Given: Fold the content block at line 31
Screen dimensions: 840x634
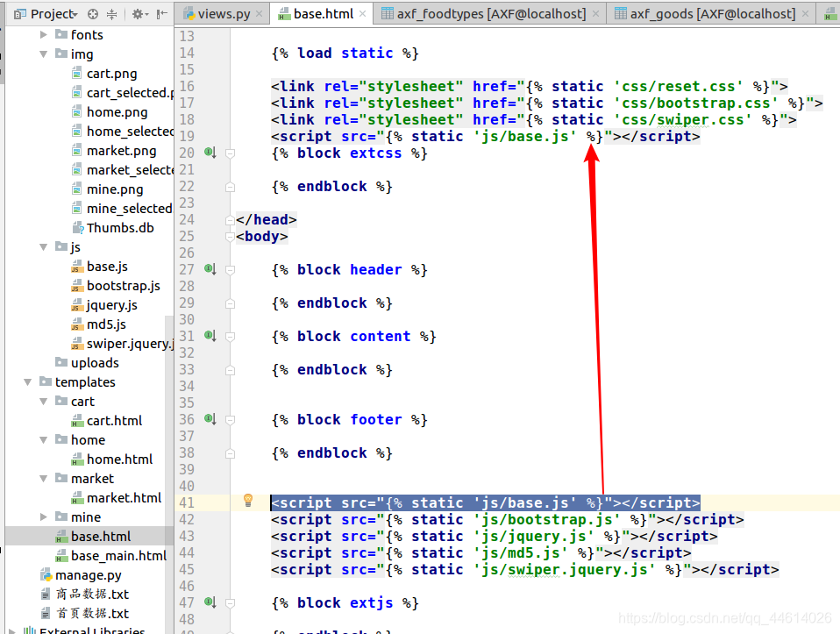Looking at the screenshot, I should pyautogui.click(x=231, y=337).
